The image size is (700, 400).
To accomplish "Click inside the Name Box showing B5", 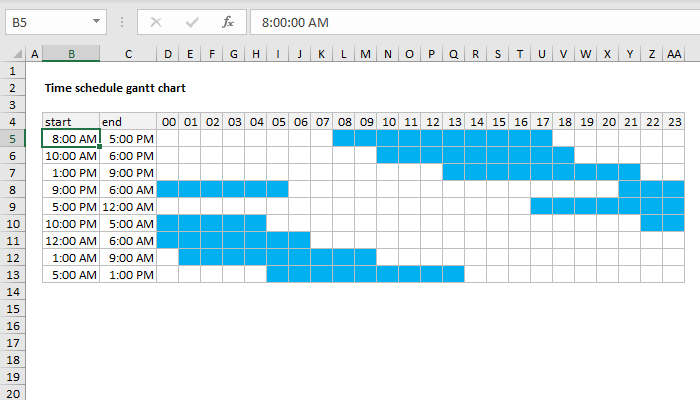I will 49,22.
